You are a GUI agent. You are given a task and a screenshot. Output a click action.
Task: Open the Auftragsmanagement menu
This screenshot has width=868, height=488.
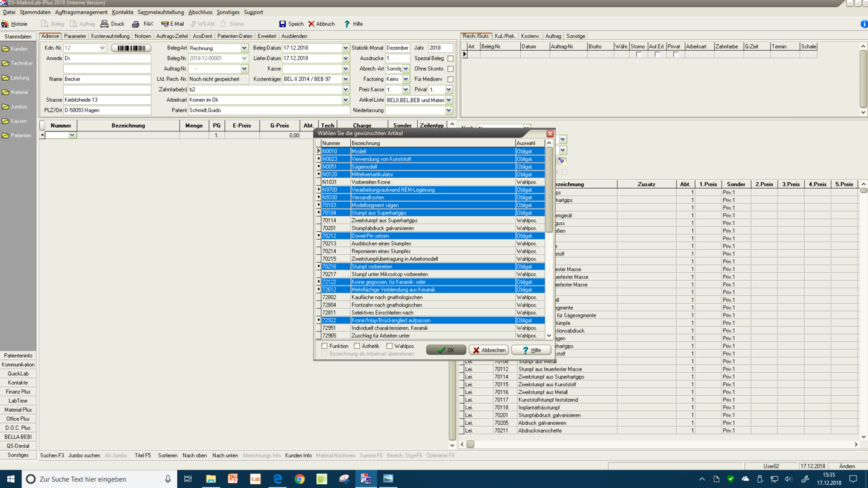pyautogui.click(x=81, y=12)
